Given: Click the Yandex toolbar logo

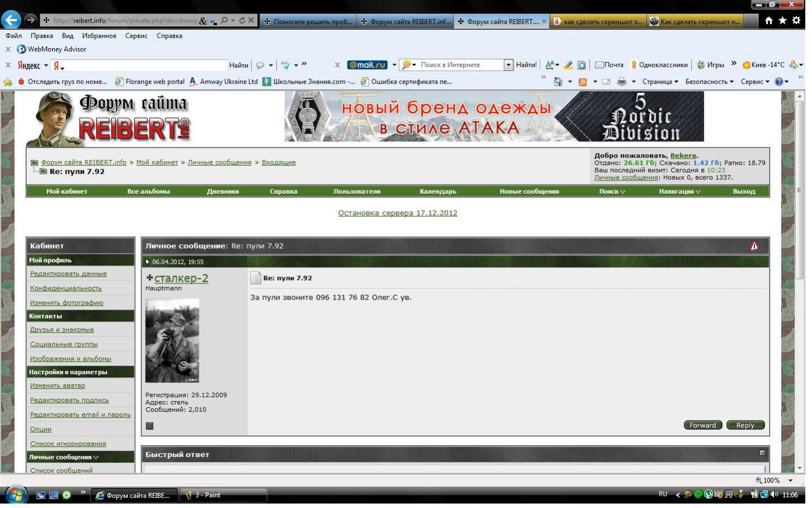Looking at the screenshot, I should pyautogui.click(x=29, y=66).
